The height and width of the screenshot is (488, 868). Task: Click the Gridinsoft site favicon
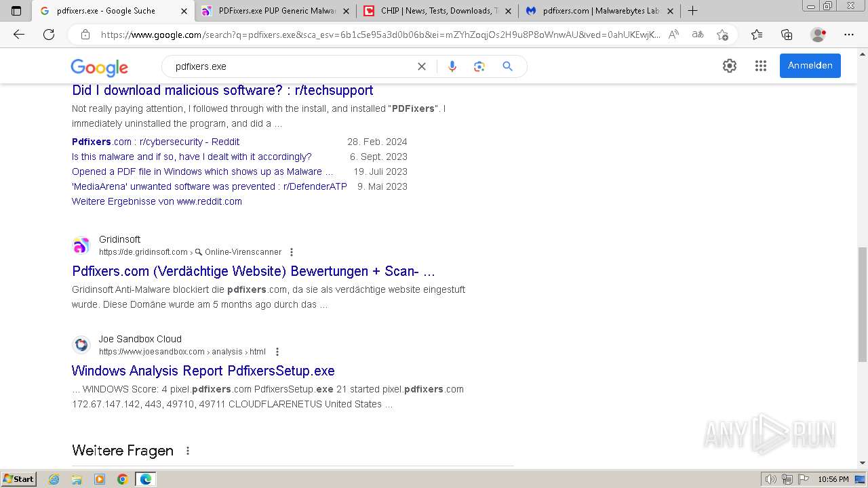(x=81, y=245)
